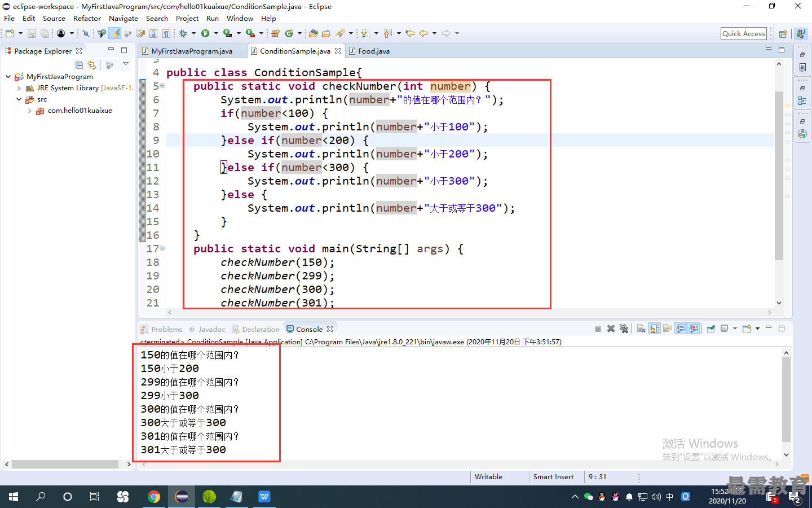
Task: Collapse main method fold marker at line 17
Action: click(162, 248)
